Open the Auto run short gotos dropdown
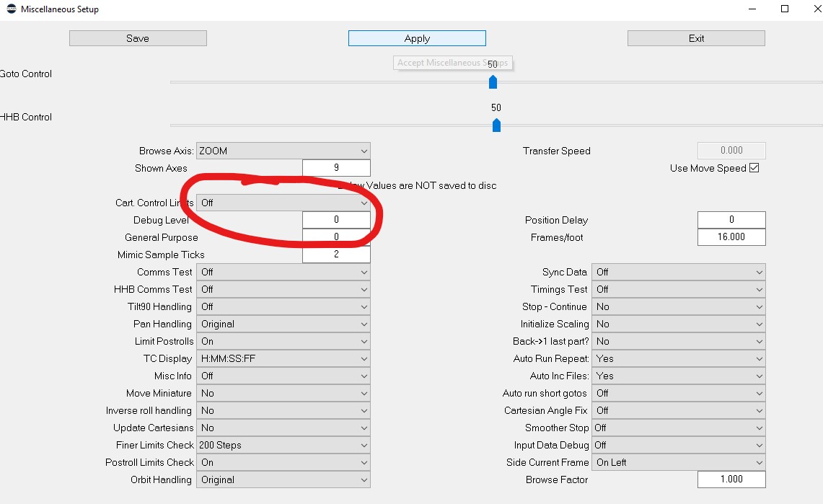The height and width of the screenshot is (504, 823). pos(679,394)
